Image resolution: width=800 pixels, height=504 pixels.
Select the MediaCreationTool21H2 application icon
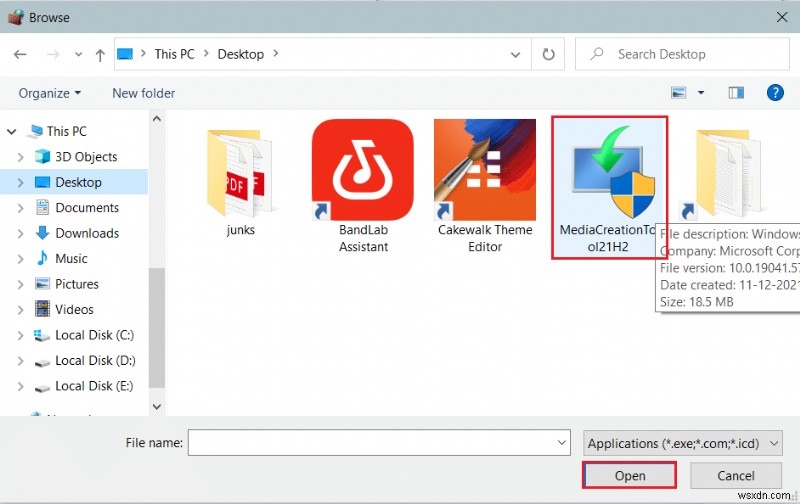(x=611, y=173)
